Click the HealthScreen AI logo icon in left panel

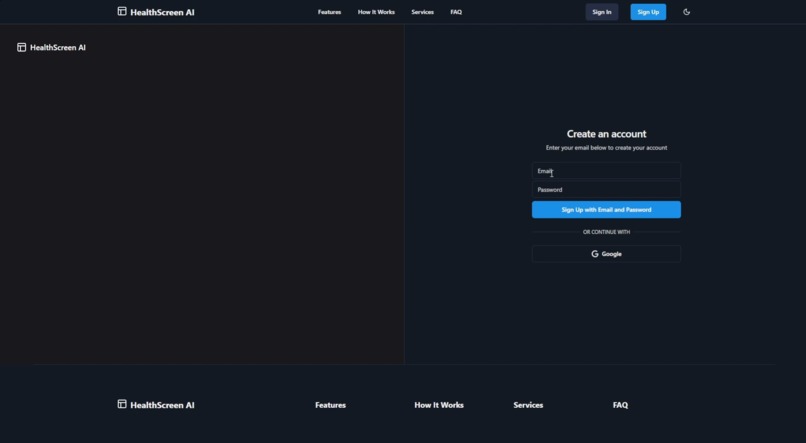tap(22, 47)
